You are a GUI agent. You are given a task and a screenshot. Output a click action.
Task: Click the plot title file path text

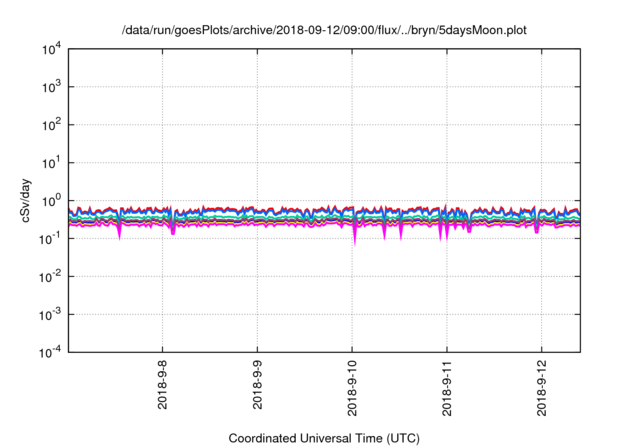pyautogui.click(x=324, y=30)
